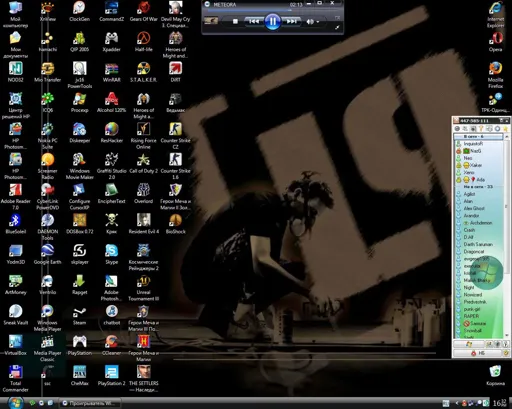Select offline contact Alex Ghost
The width and height of the screenshot is (512, 409).
pos(479,208)
